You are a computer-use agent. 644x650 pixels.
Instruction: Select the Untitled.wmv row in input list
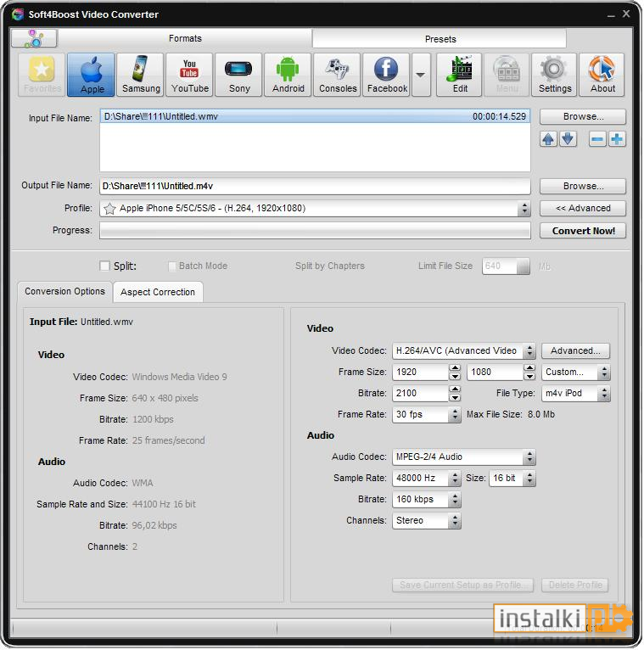[x=315, y=116]
